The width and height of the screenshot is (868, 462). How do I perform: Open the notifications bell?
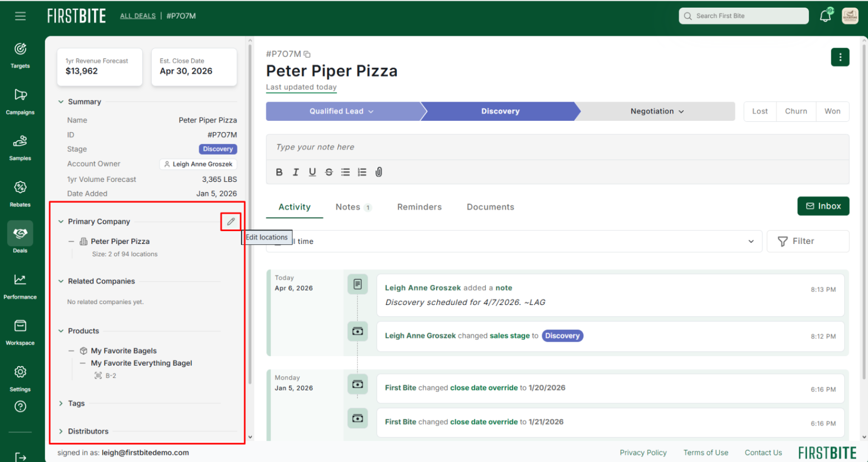826,16
